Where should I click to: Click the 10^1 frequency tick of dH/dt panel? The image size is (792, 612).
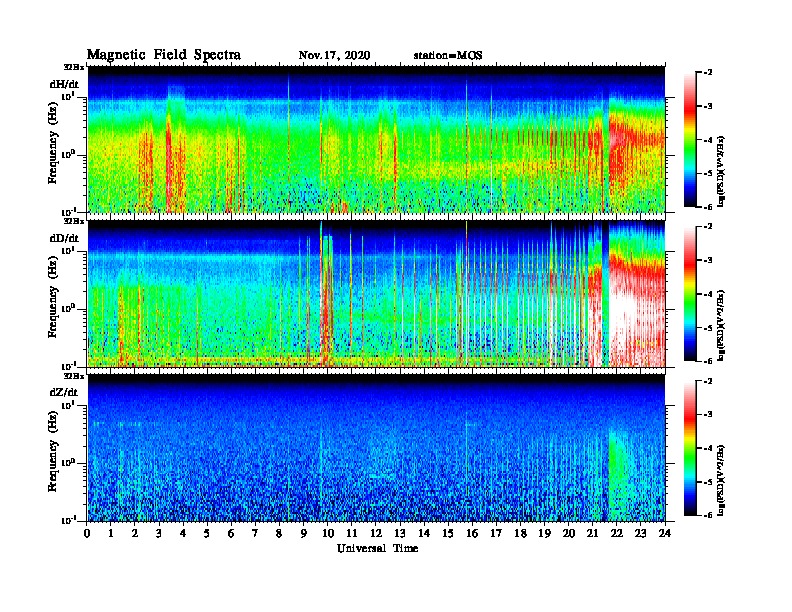point(68,96)
